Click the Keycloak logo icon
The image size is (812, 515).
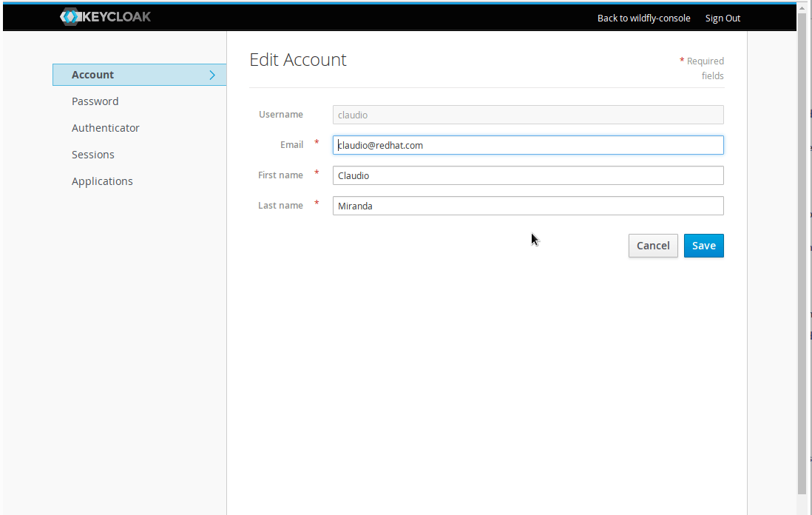pos(70,16)
